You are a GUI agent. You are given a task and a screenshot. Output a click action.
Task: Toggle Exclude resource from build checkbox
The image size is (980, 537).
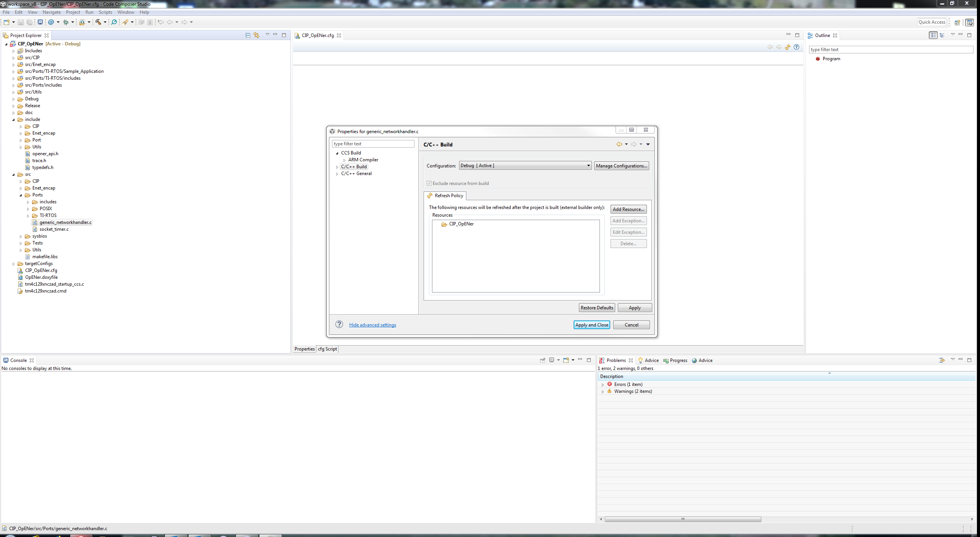(429, 183)
